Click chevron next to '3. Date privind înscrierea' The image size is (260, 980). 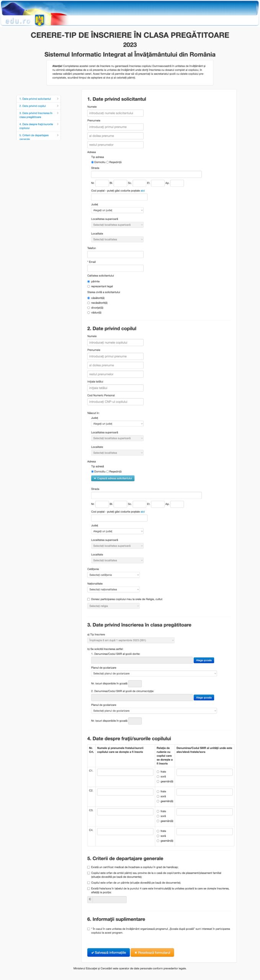click(58, 113)
